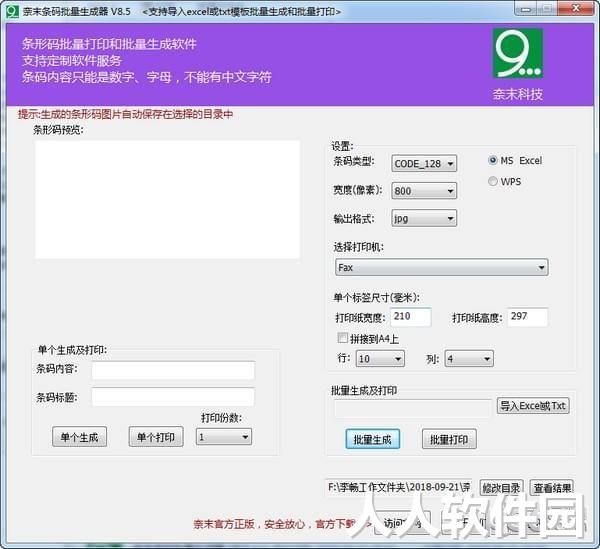Close the barcode generator window
Image resolution: width=600 pixels, height=549 pixels.
pos(576,9)
